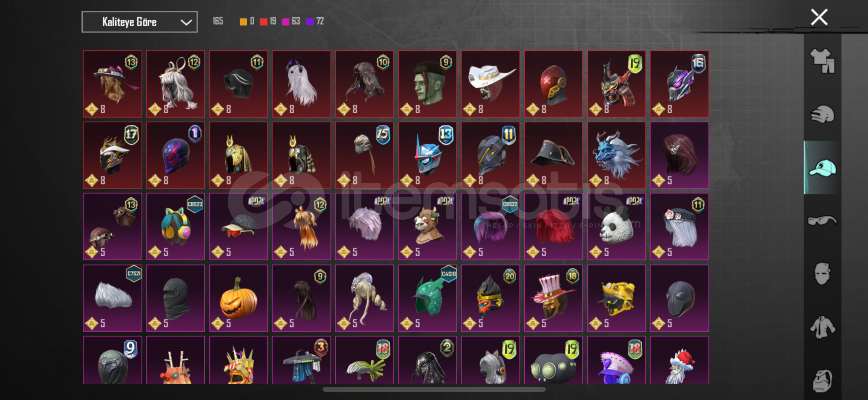Filter by purple quality count 72
This screenshot has height=400, width=868.
point(315,21)
